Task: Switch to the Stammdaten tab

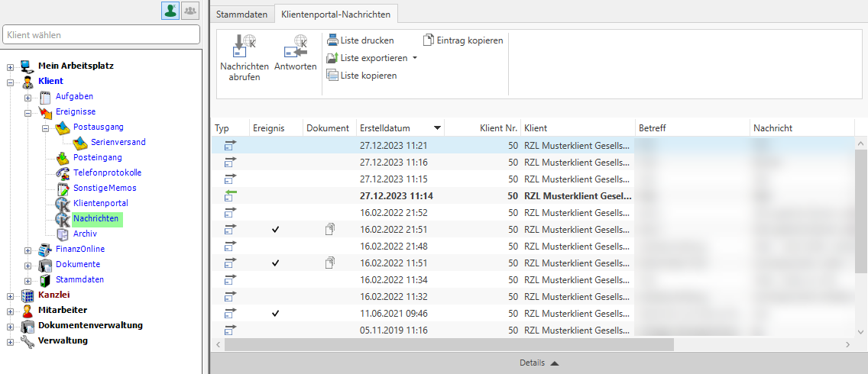Action: (241, 14)
